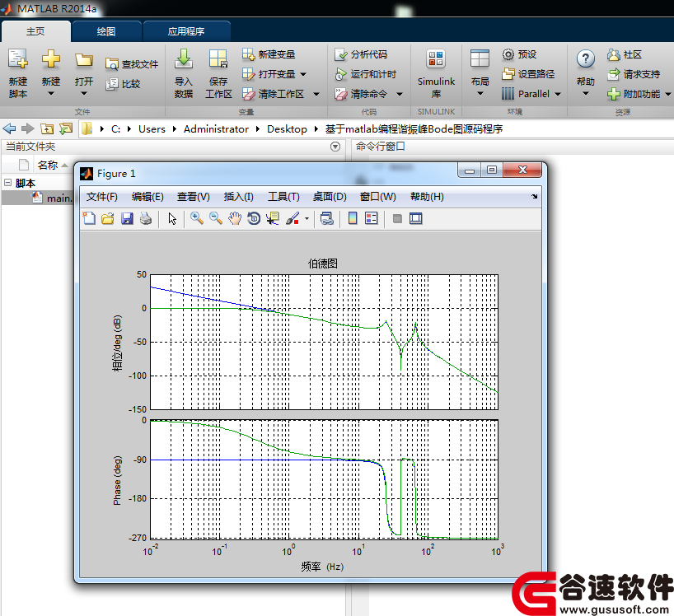Switch to the 绘图 (Plots) tab
Viewport: 674px width, 616px height.
click(106, 31)
